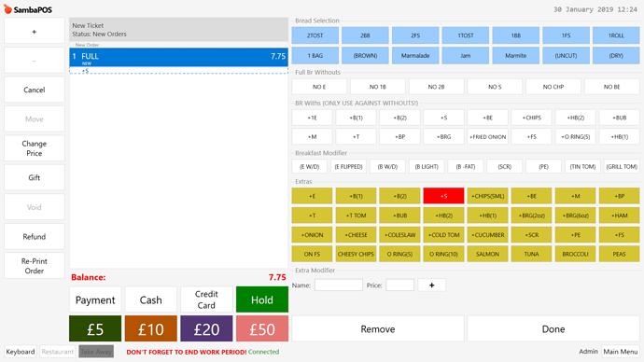
Task: Tender the £50 note button
Action: (262, 328)
